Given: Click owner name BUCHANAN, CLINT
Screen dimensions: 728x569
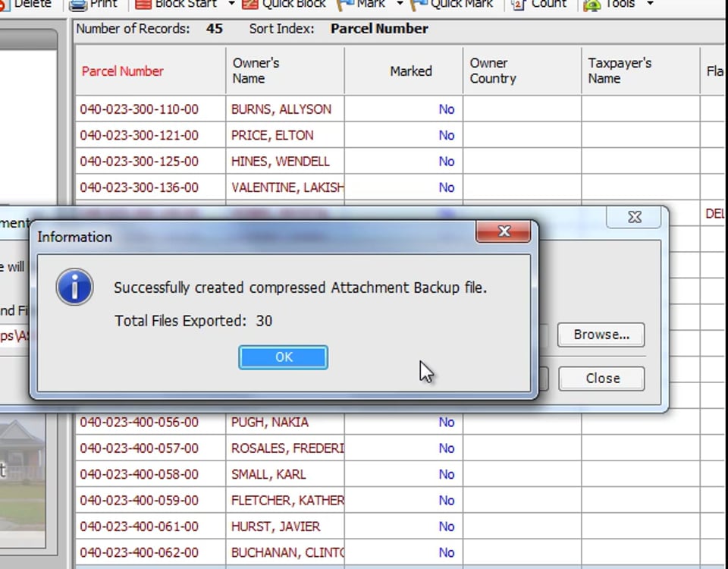Looking at the screenshot, I should [x=287, y=552].
